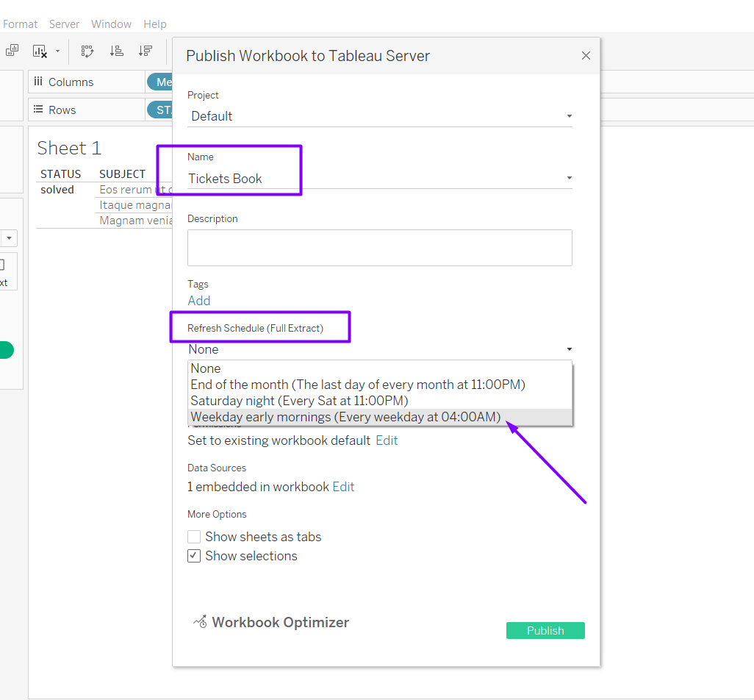The image size is (754, 700).
Task: Select Weekday early mornings refresh schedule
Action: click(345, 417)
